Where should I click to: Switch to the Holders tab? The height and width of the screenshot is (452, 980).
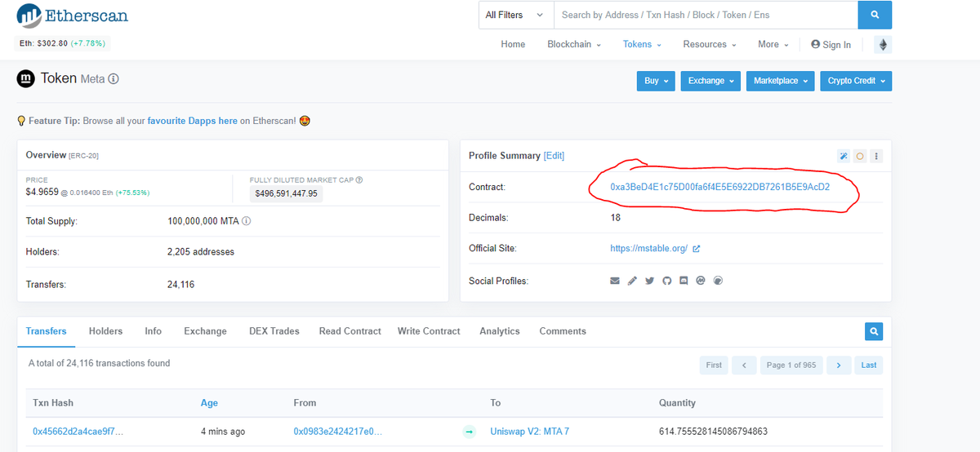tap(105, 331)
